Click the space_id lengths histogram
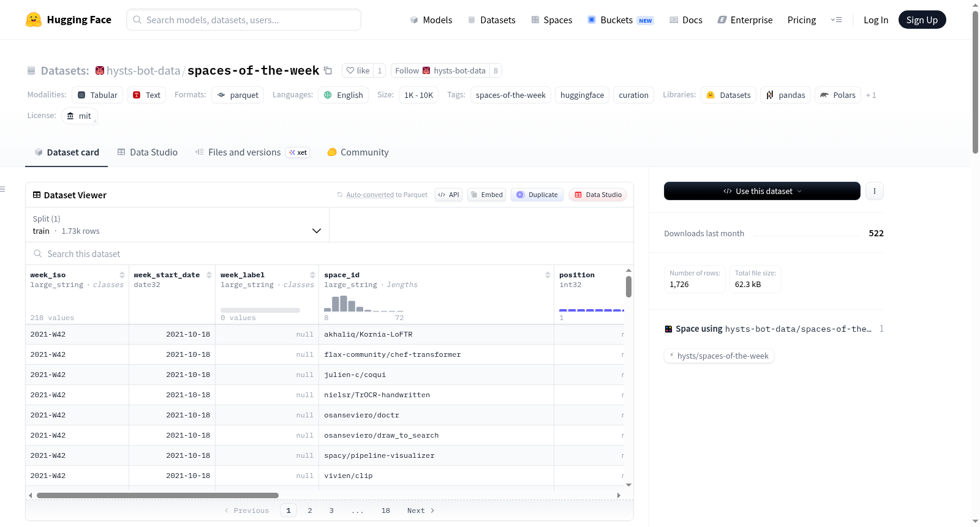 point(364,304)
